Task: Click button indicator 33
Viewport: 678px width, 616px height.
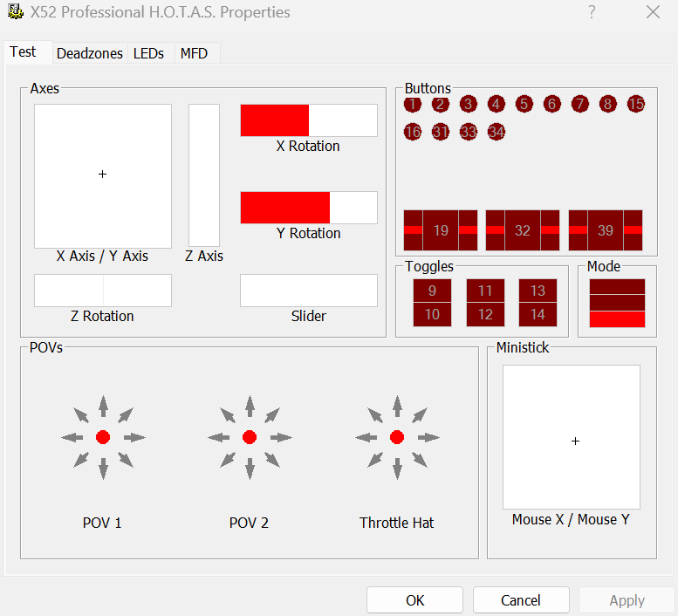Action: click(469, 132)
